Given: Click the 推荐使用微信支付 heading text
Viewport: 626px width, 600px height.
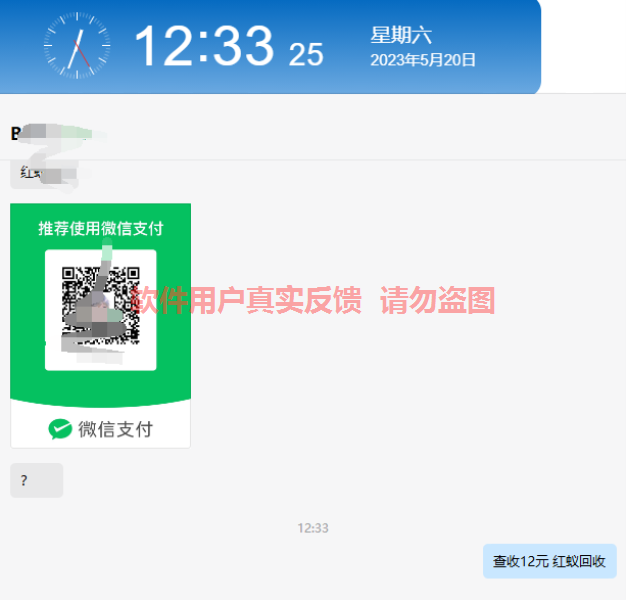Looking at the screenshot, I should [101, 229].
